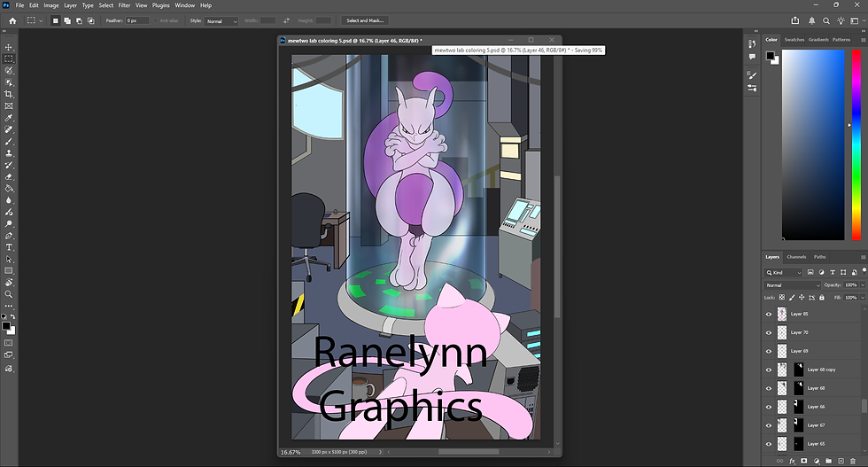Viewport: 868px width, 467px height.
Task: Open the Fill dropdown arrow
Action: 863,298
